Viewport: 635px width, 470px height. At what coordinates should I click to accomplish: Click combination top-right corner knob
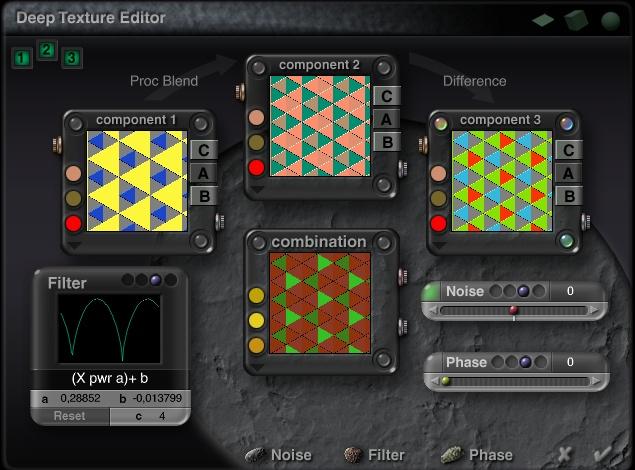click(384, 243)
